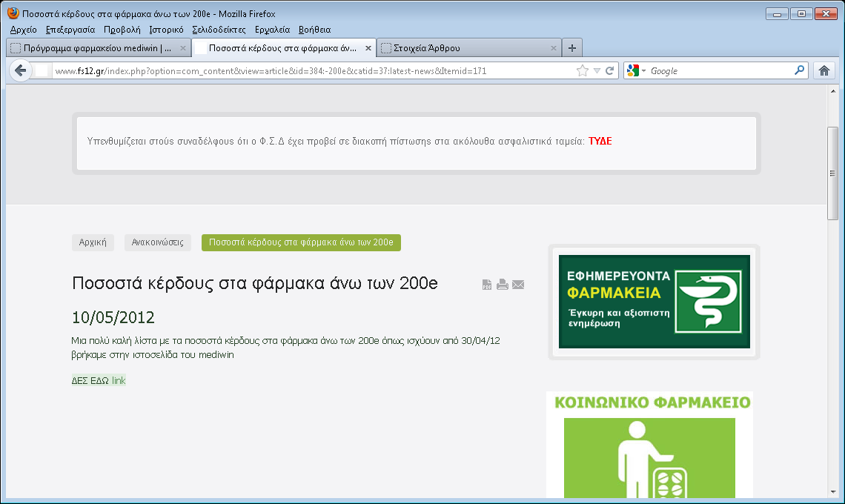This screenshot has width=845, height=504.
Task: Click the scrollbar down arrow
Action: click(x=833, y=491)
